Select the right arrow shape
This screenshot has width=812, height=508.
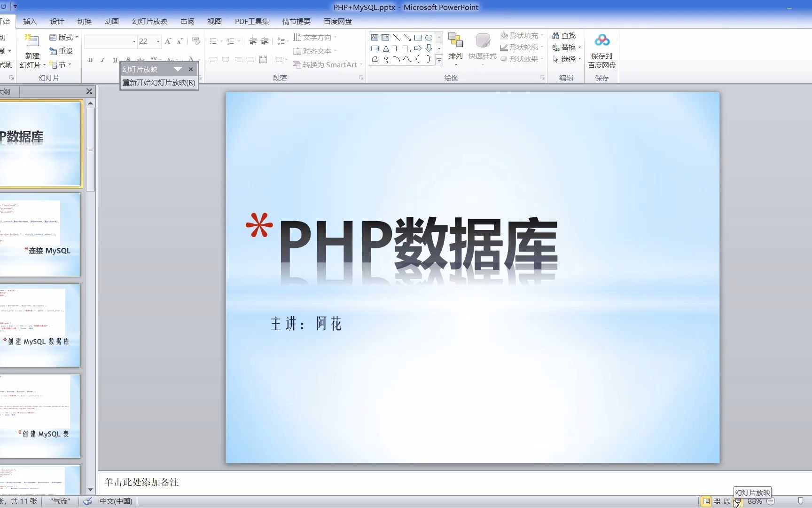[x=418, y=48]
